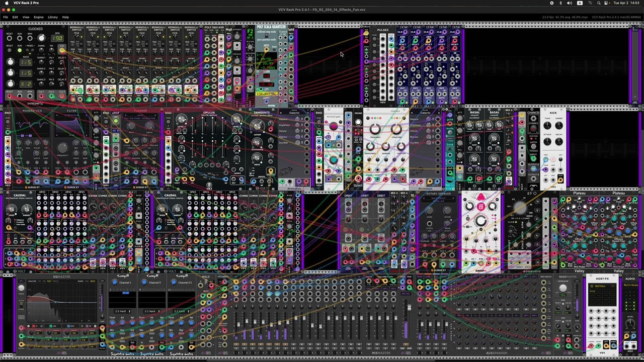
Task: Click the STRUCTURE knob on resonator module
Action: point(396,129)
